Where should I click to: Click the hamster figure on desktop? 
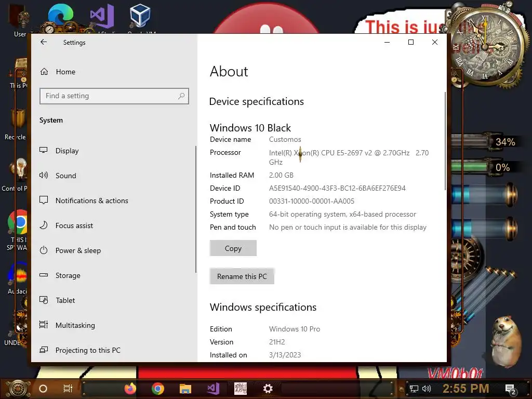[506, 341]
